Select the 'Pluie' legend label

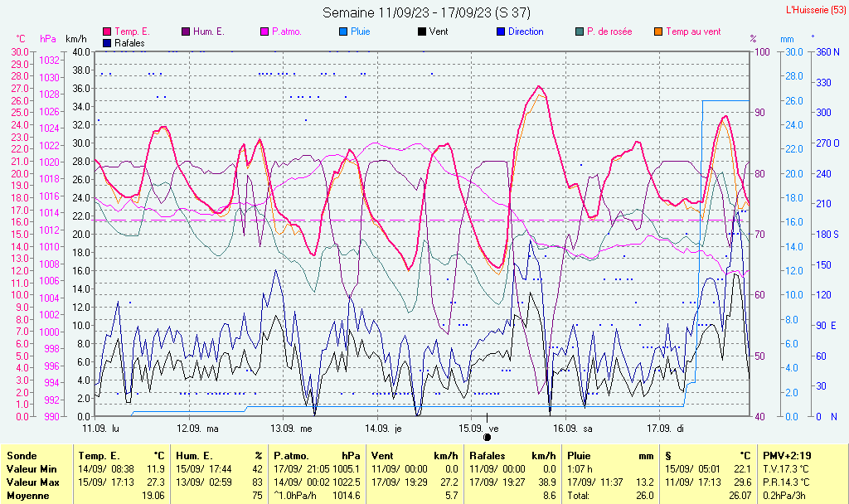click(360, 32)
